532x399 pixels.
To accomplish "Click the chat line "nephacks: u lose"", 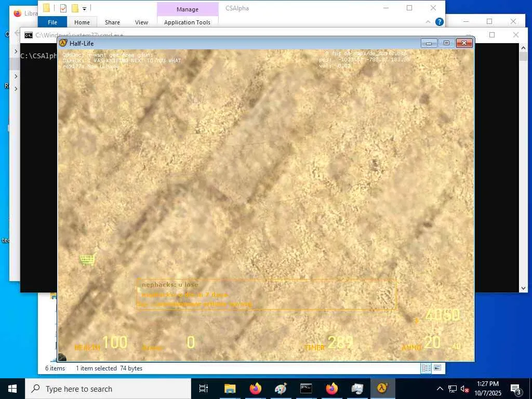I will point(170,285).
